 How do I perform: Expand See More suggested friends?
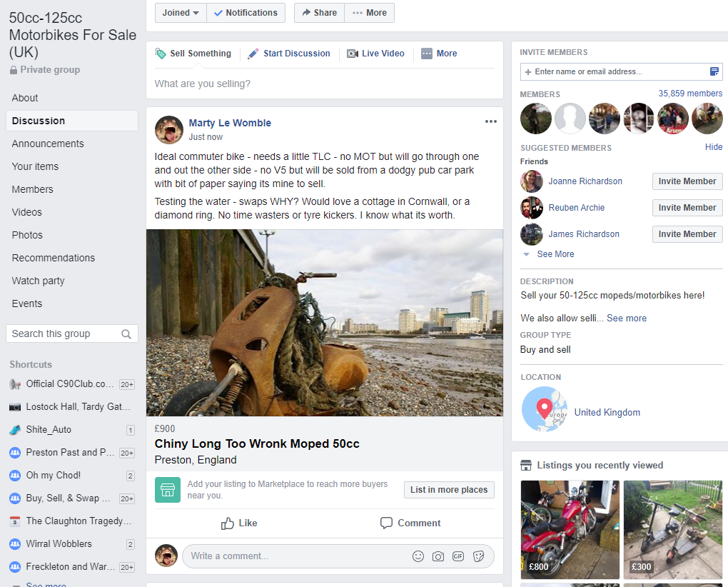[555, 254]
